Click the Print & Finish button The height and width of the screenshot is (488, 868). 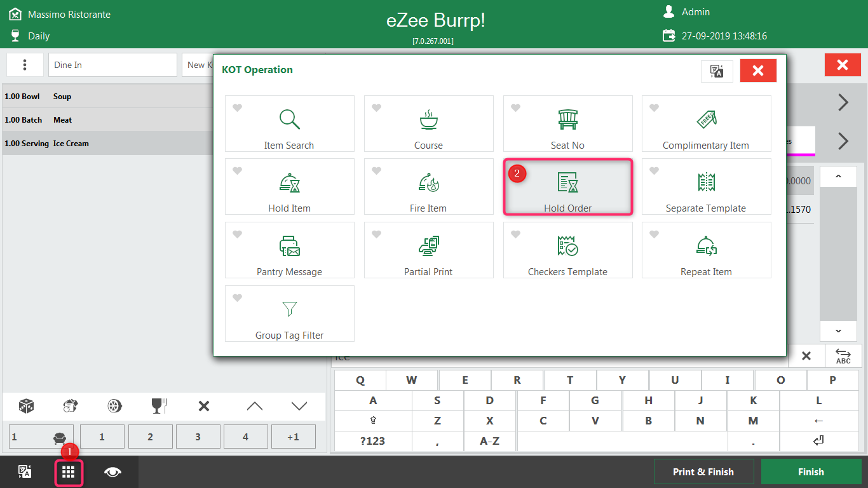703,472
